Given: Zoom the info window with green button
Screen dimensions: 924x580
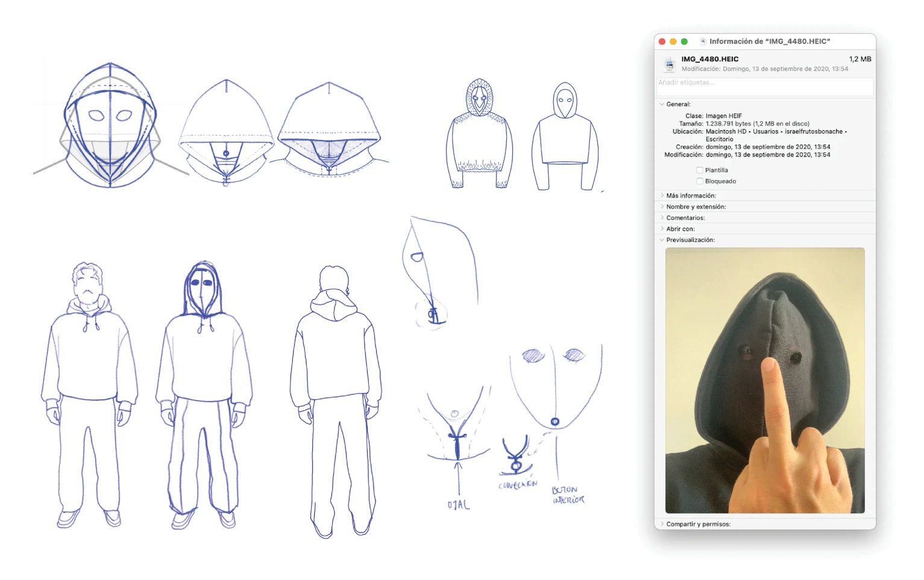Looking at the screenshot, I should (684, 42).
